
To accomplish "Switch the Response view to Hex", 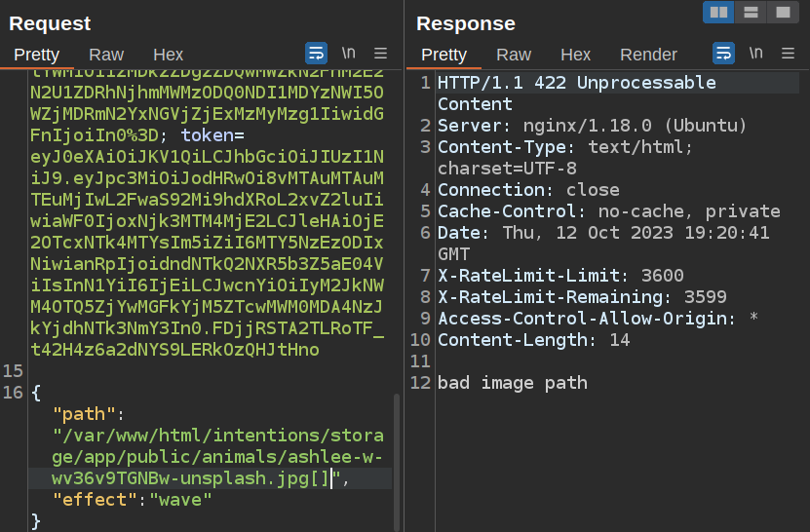I will tap(576, 55).
